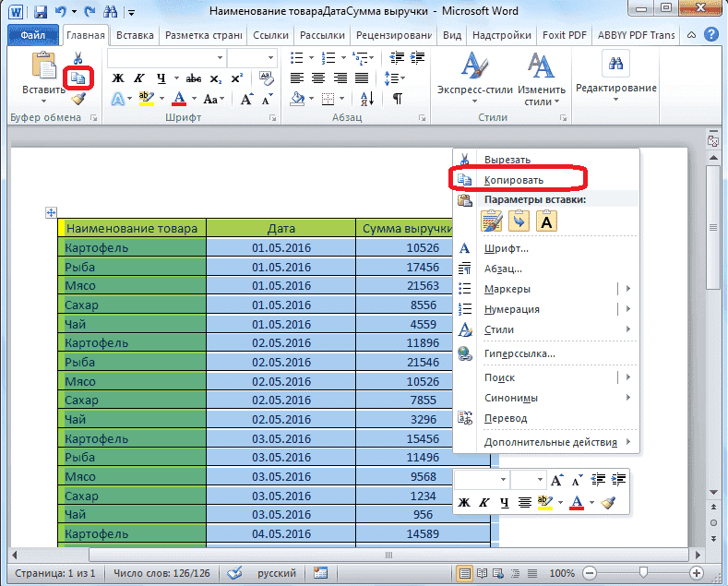Viewport: 728px width, 586px height.
Task: Switch to the Вставка ribbon tab
Action: (x=134, y=36)
